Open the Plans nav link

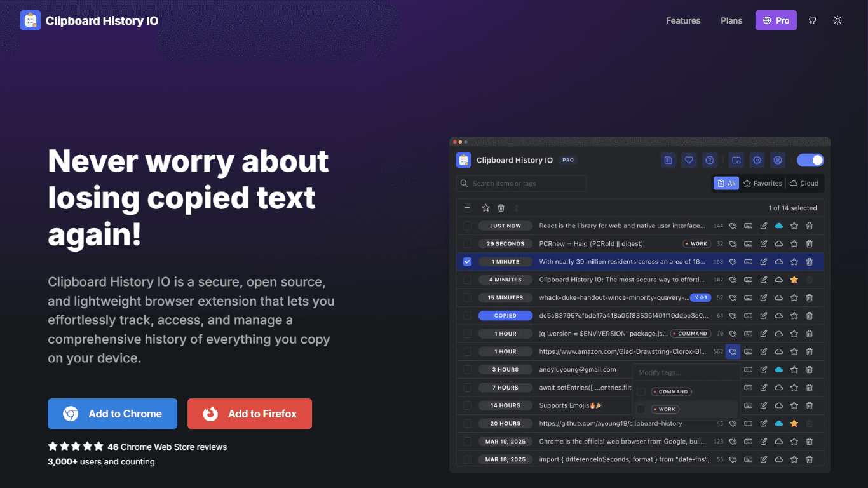731,20
